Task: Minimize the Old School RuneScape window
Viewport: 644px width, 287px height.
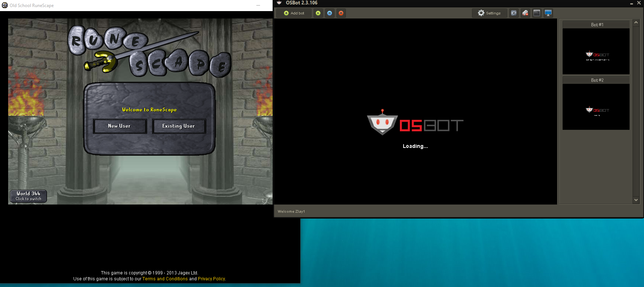Action: (258, 6)
